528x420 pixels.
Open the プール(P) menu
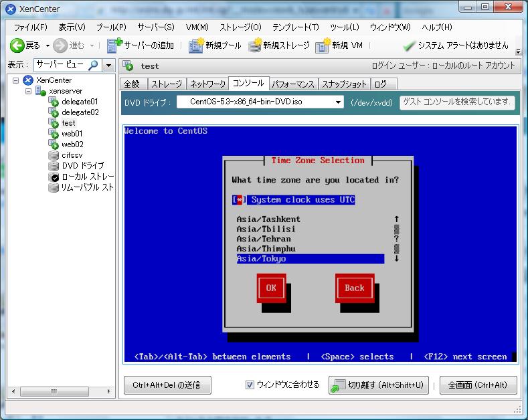click(x=112, y=27)
